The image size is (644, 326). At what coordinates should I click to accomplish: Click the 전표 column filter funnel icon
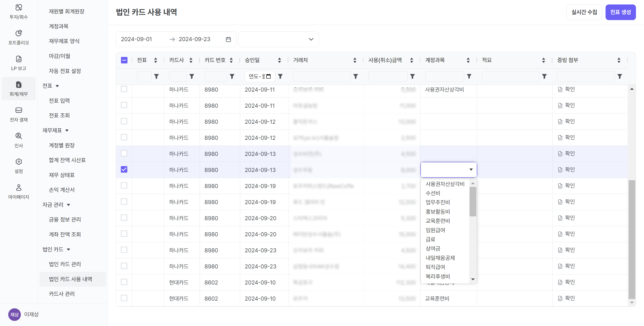(157, 76)
